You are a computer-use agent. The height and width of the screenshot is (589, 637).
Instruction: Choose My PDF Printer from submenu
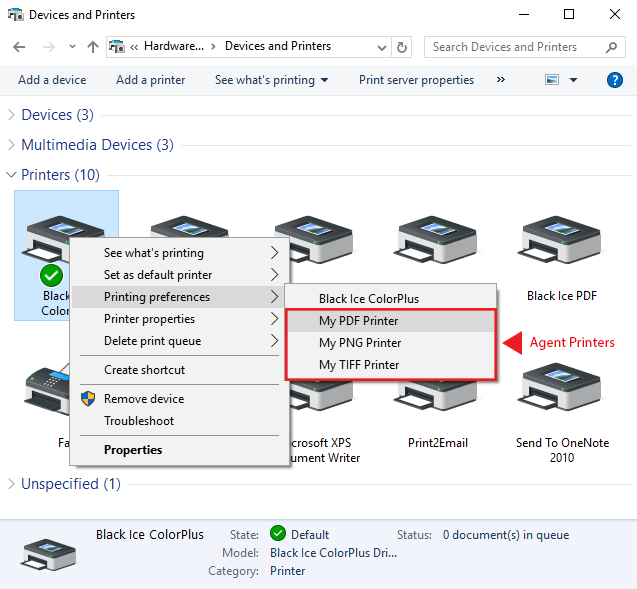coord(358,321)
